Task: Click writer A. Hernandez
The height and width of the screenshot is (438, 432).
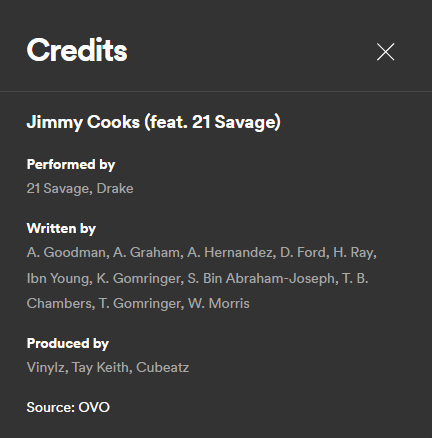Action: pos(230,252)
